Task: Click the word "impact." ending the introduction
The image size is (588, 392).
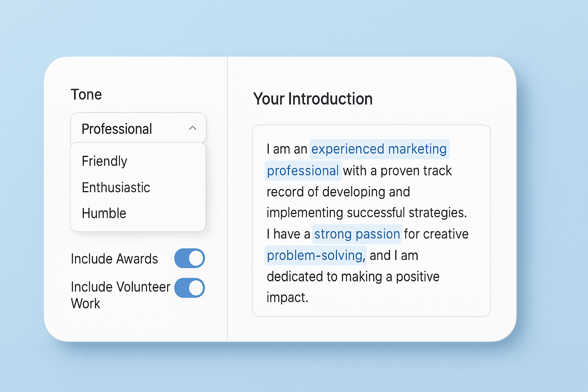Action: (x=287, y=297)
